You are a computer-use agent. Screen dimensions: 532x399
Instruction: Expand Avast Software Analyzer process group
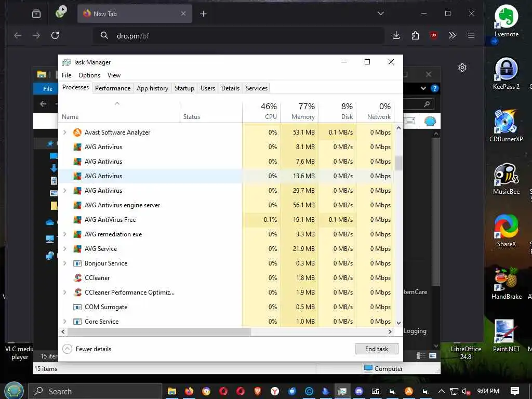(x=65, y=132)
